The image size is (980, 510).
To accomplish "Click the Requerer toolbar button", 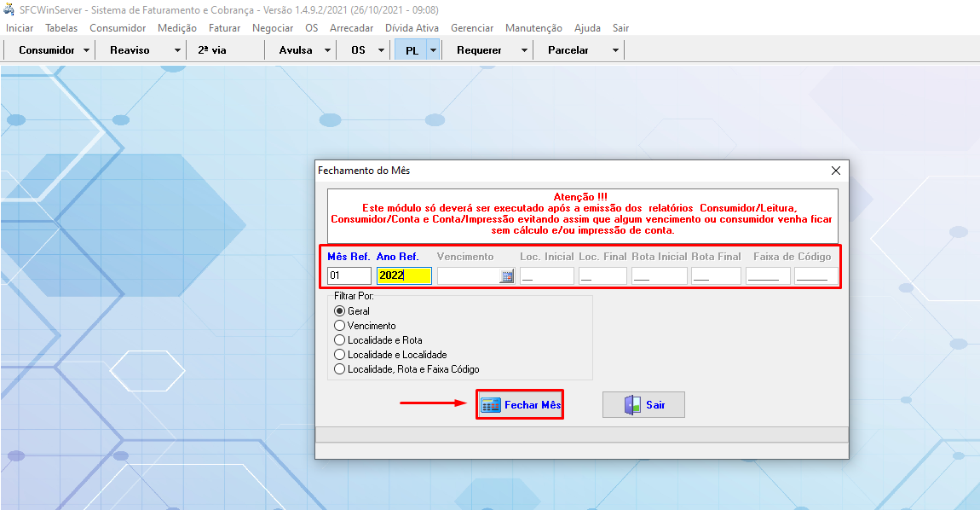I will click(479, 50).
